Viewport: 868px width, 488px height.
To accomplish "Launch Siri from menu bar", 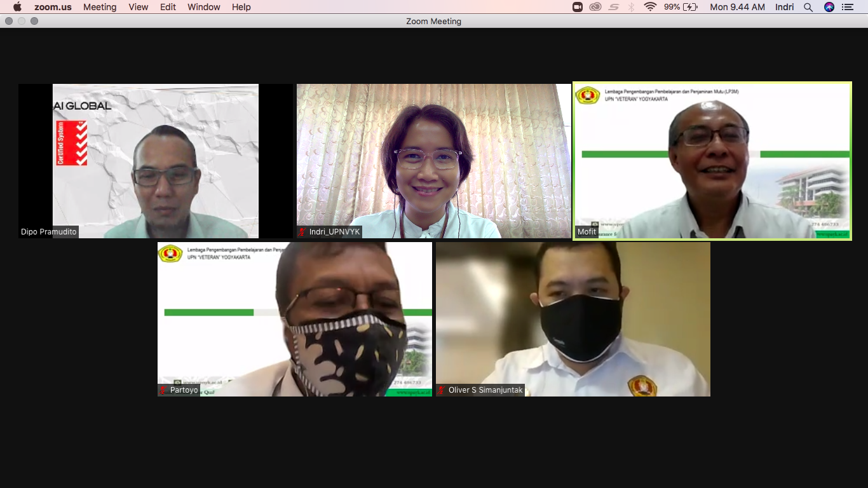I will pos(829,7).
